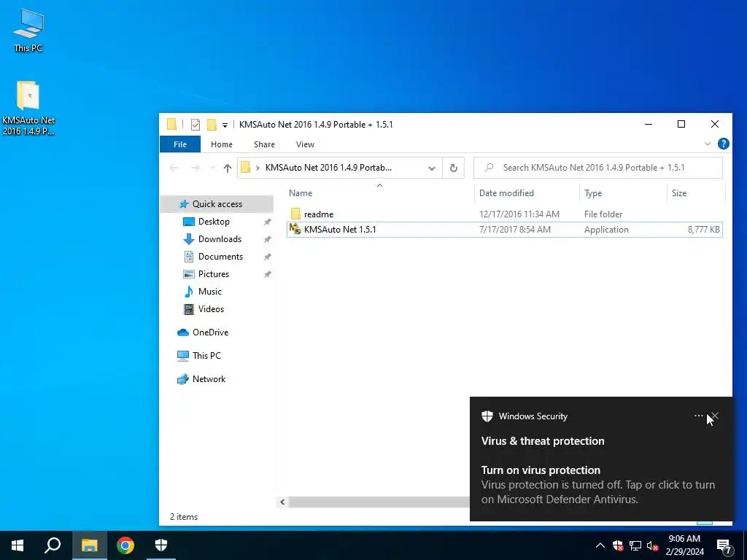Minimize the File Explorer window
Image resolution: width=747 pixels, height=560 pixels.
click(649, 124)
